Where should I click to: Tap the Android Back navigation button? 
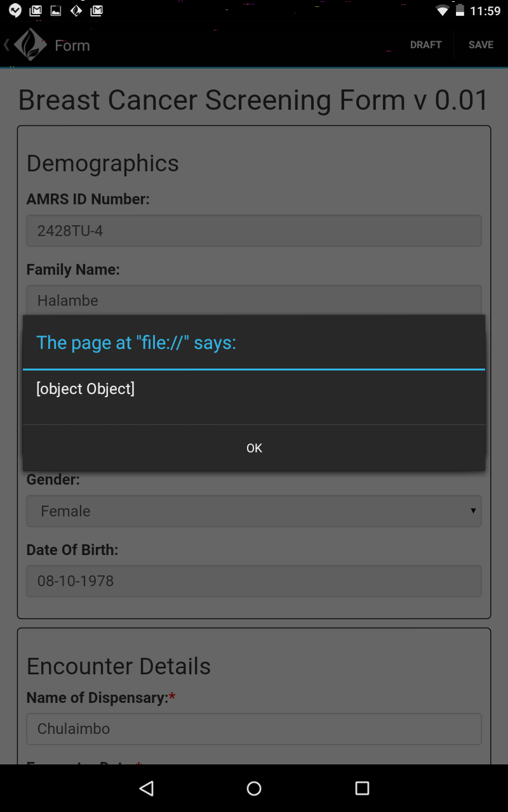(147, 788)
